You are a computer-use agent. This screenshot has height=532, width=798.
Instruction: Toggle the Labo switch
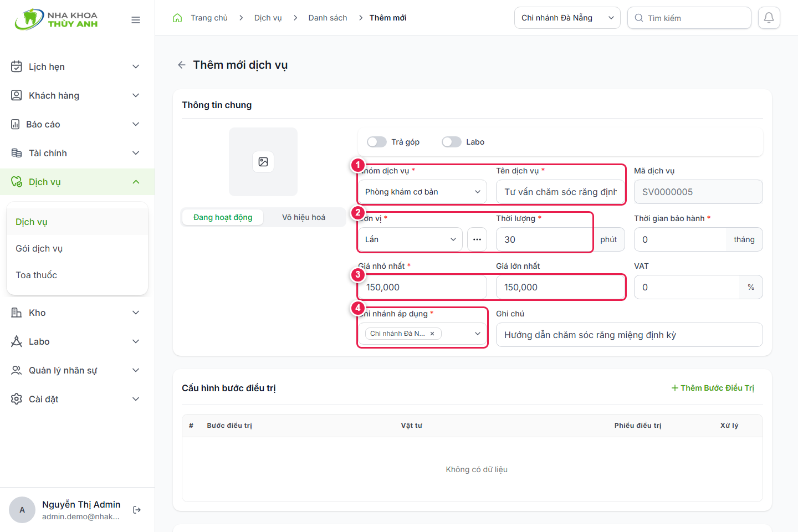point(452,142)
